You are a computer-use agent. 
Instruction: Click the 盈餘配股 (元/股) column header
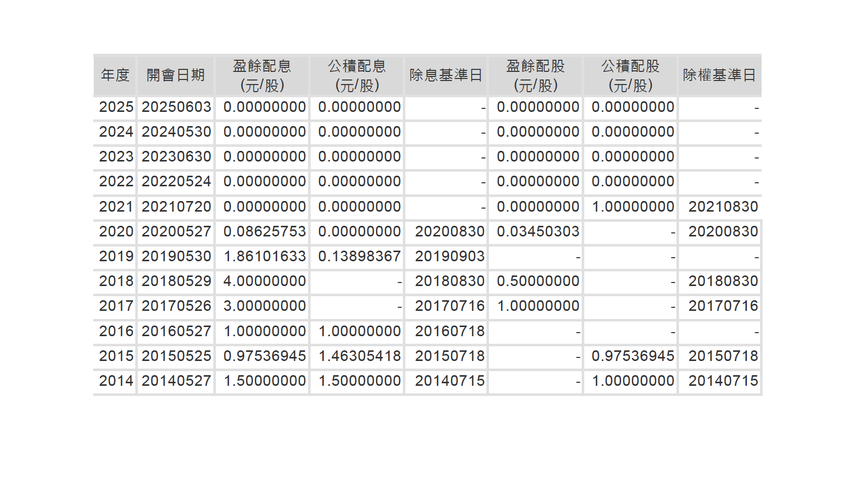click(x=536, y=75)
